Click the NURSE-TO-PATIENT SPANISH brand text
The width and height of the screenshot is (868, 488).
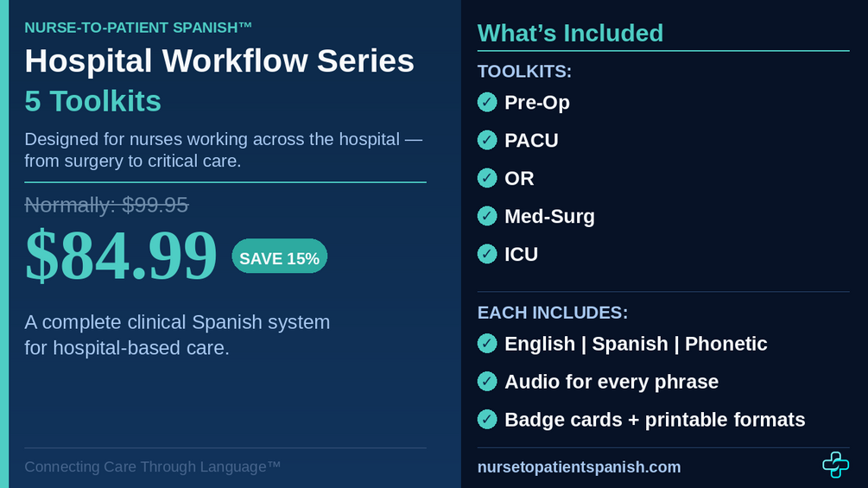point(138,28)
